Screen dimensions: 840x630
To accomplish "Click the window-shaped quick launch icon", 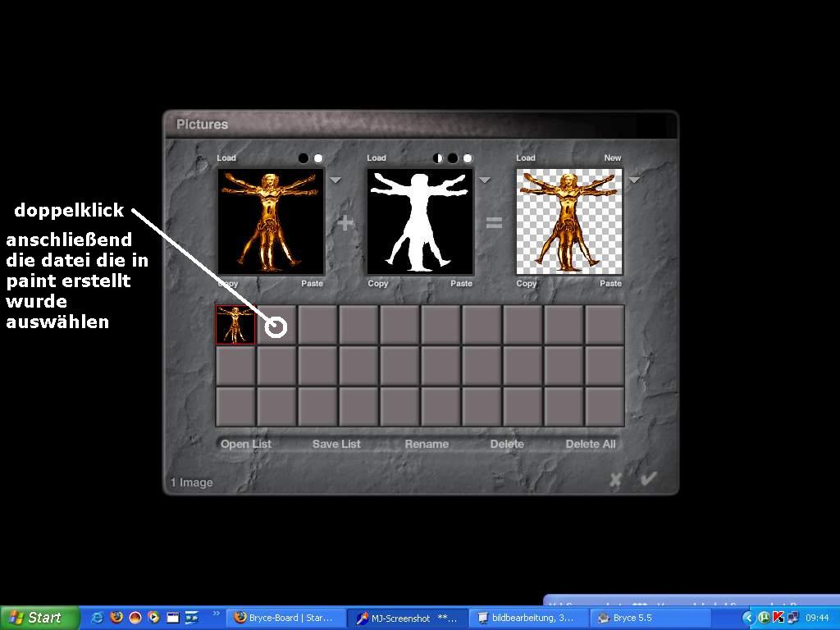I will 172,618.
